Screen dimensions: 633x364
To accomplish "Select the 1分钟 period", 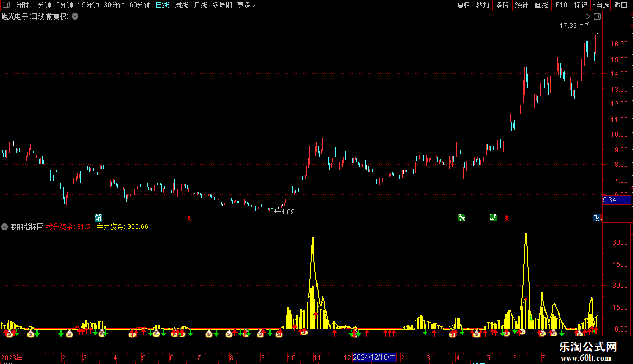I will [x=43, y=5].
